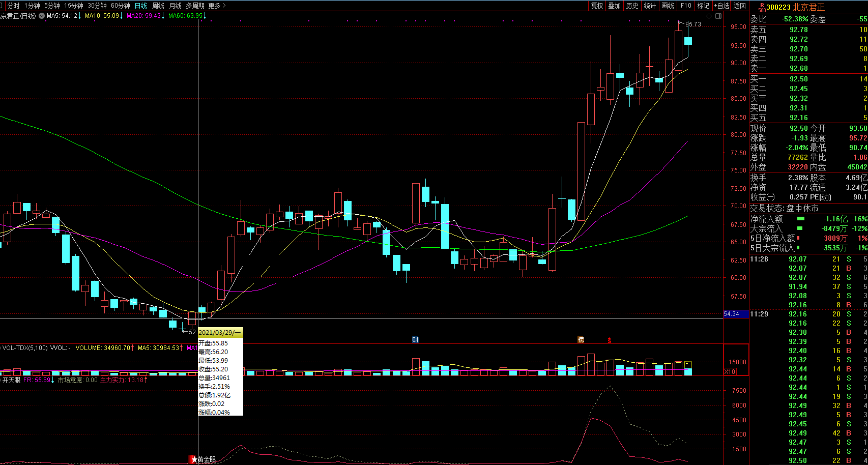Click the 交易状态: 盘中休市 status line

coord(785,208)
